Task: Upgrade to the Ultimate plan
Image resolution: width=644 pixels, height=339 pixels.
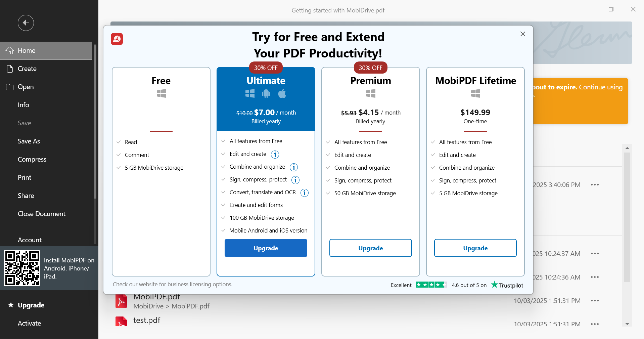Action: pyautogui.click(x=266, y=248)
